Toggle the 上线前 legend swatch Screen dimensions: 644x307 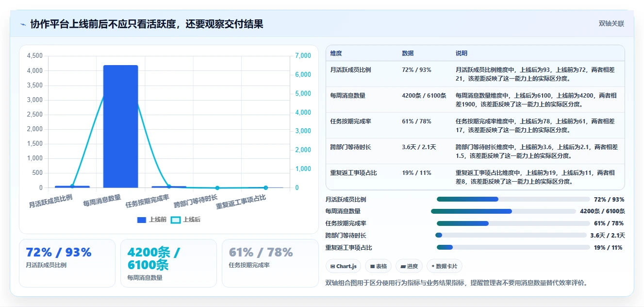tap(142, 220)
